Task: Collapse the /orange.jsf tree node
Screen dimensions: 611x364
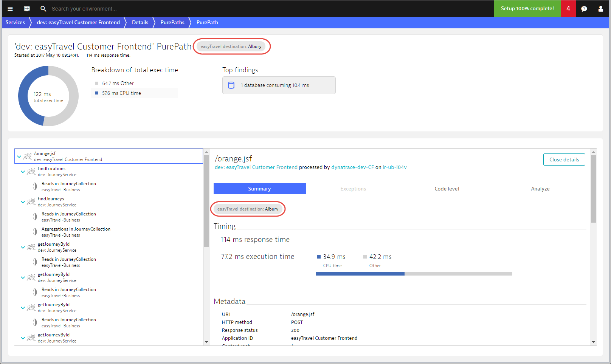Action: 19,156
